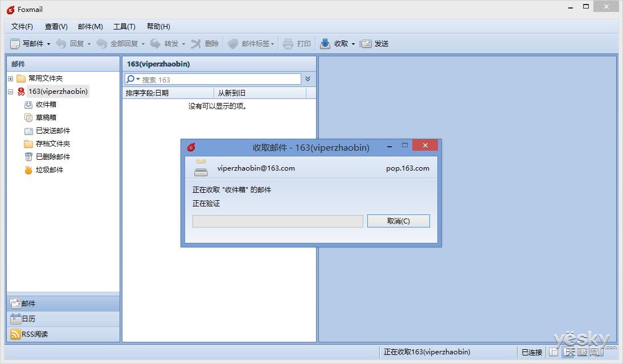Click the Inbox folder icon
This screenshot has width=623, height=364.
pos(28,105)
